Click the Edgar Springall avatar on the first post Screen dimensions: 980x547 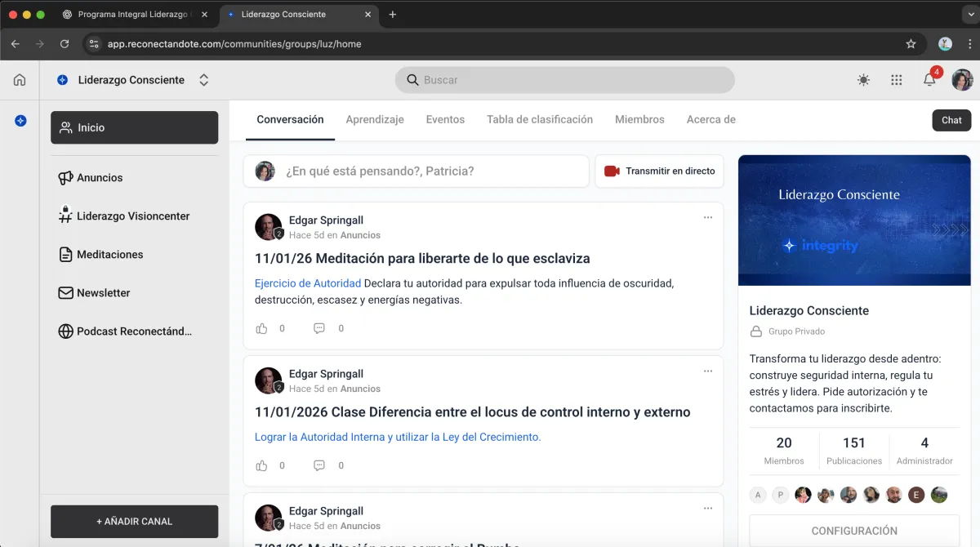point(269,227)
